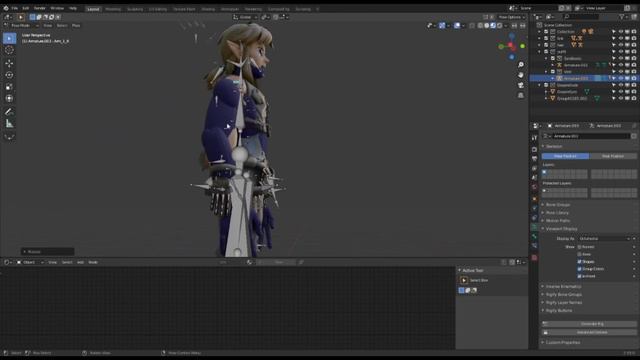Switch perspective/orthographic grid icon

pyautogui.click(x=521, y=96)
